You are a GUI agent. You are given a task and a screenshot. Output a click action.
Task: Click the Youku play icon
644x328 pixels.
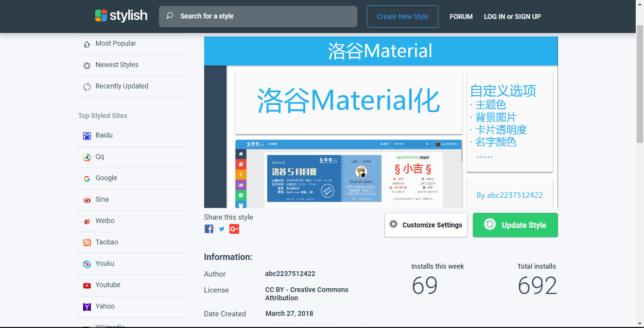[x=87, y=264]
